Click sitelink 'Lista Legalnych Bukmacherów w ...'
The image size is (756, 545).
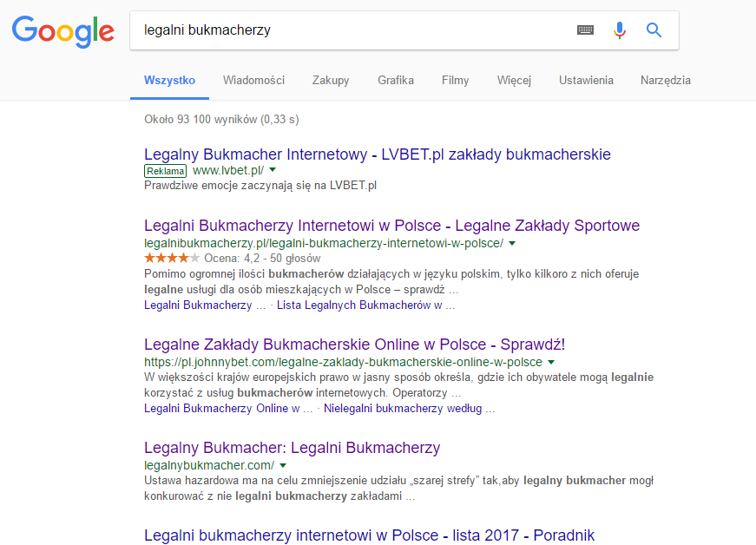tap(366, 305)
